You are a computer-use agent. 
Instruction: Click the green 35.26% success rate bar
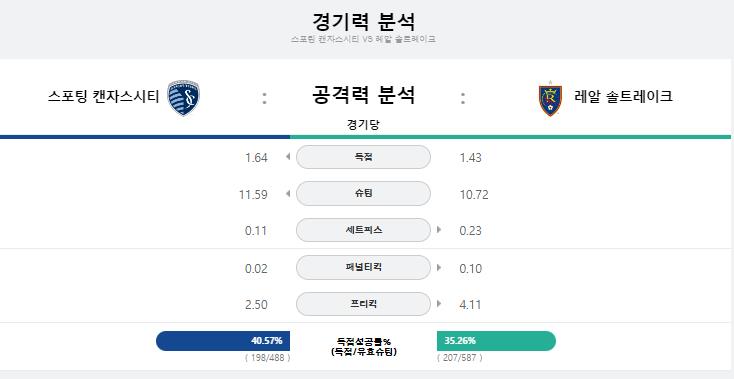(x=496, y=341)
